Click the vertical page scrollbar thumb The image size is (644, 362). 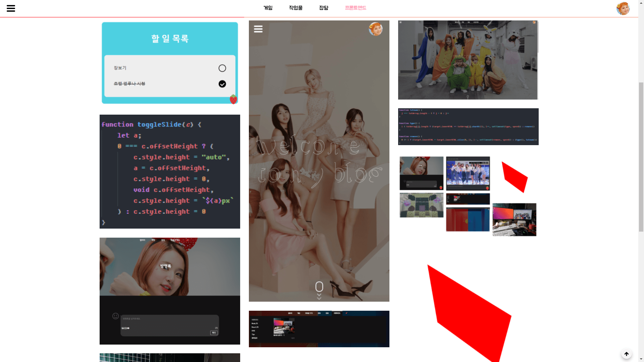641,157
